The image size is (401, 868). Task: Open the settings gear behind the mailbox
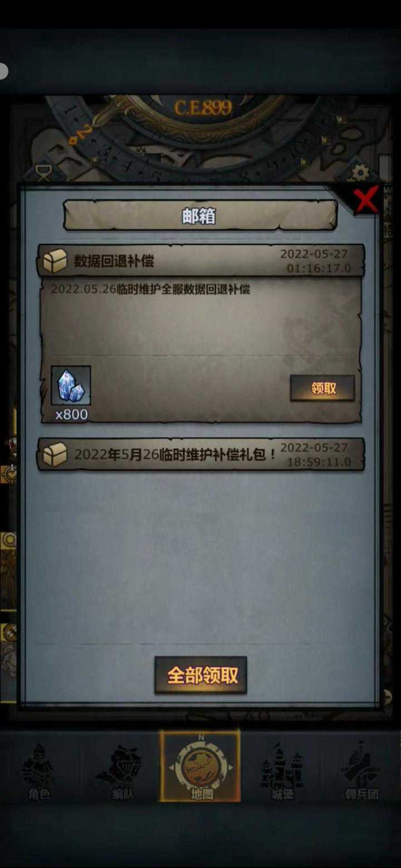(360, 172)
